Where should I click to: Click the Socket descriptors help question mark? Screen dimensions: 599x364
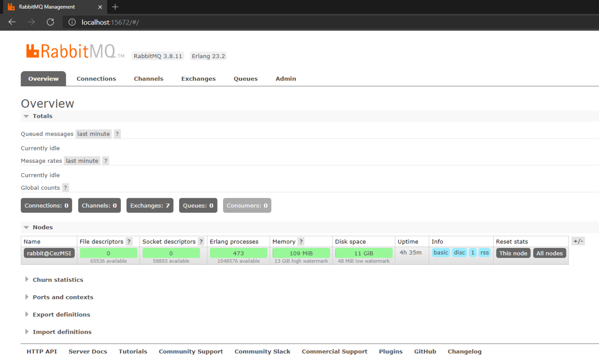pos(201,242)
